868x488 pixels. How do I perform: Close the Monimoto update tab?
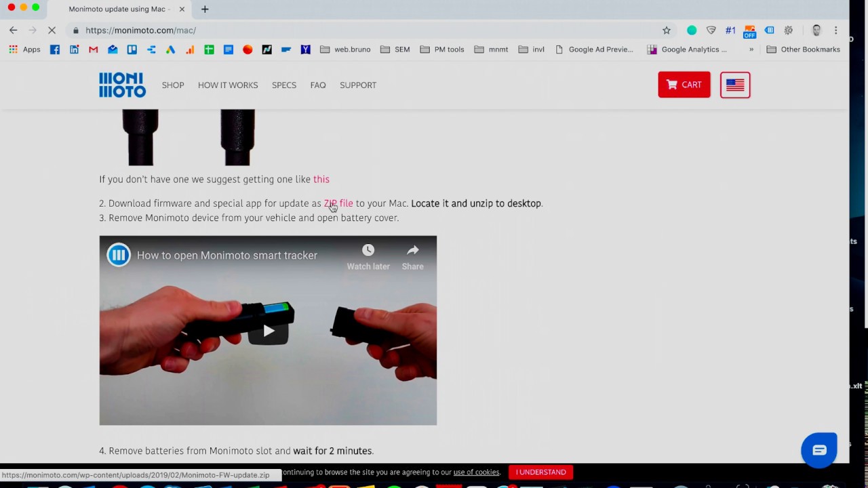coord(182,9)
